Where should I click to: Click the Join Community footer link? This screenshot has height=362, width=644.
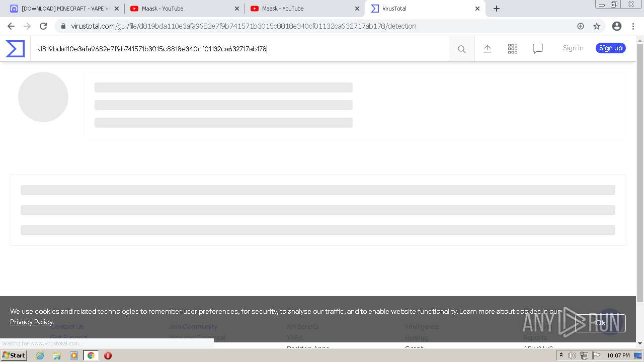tap(193, 326)
